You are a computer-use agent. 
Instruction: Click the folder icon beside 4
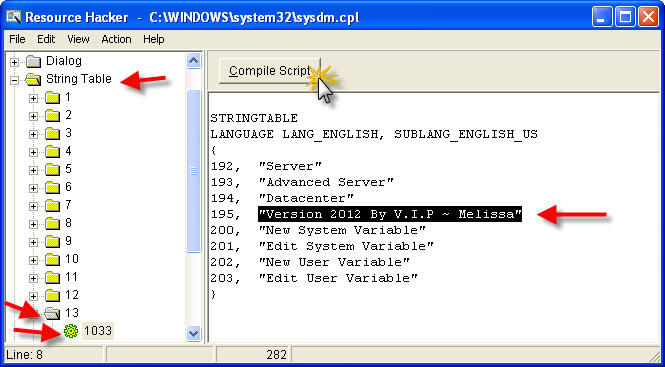click(x=52, y=151)
